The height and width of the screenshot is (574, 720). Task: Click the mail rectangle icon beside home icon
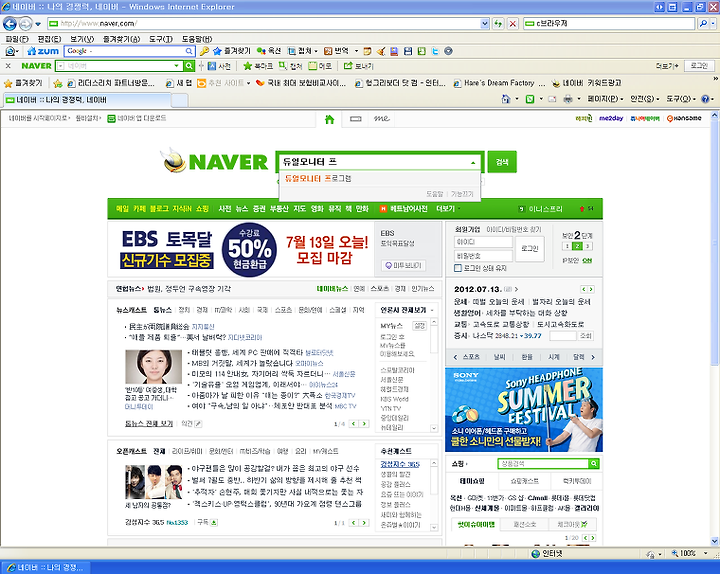point(355,119)
